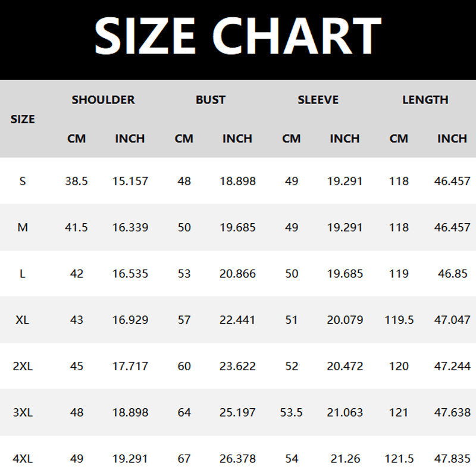This screenshot has width=476, height=476.
Task: Click the 119.5 cm length value
Action: click(399, 320)
